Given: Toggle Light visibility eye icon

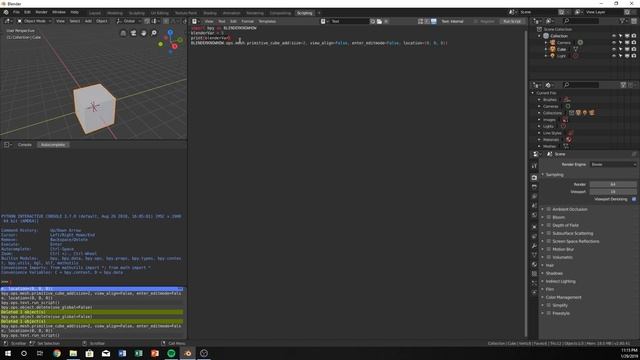Looking at the screenshot, I should 614,56.
